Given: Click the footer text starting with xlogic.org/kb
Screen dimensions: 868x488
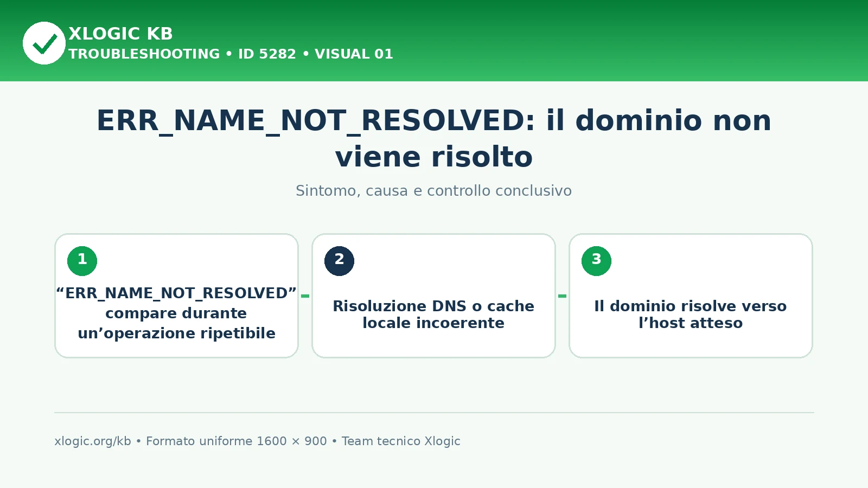Looking at the screenshot, I should tap(257, 441).
